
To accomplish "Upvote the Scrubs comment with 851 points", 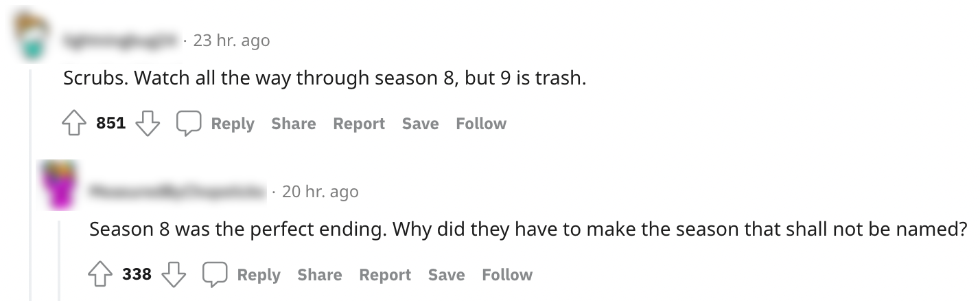I will coord(73,124).
